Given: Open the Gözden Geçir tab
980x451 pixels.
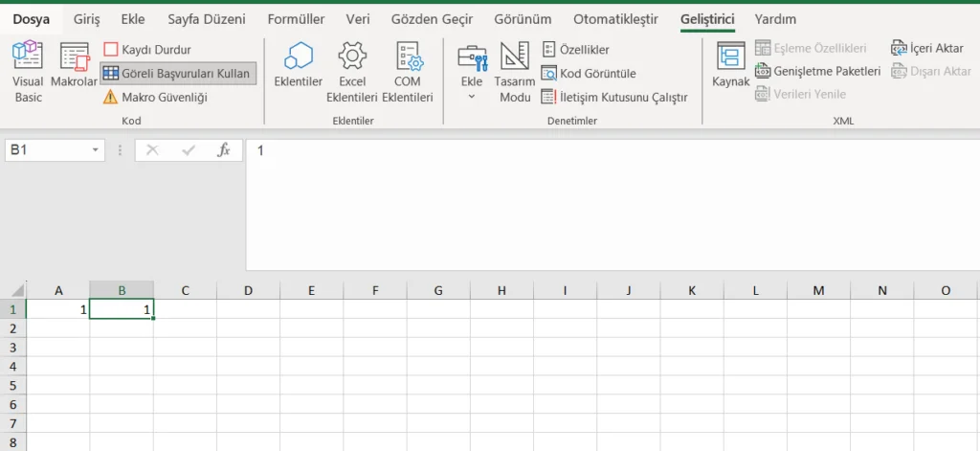Looking at the screenshot, I should [x=432, y=19].
